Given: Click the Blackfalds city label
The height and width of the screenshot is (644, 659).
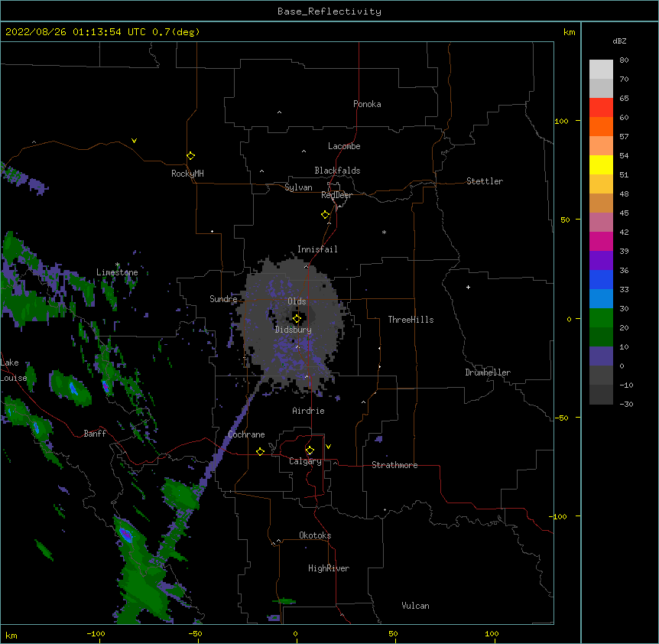Looking at the screenshot, I should click(x=337, y=171).
